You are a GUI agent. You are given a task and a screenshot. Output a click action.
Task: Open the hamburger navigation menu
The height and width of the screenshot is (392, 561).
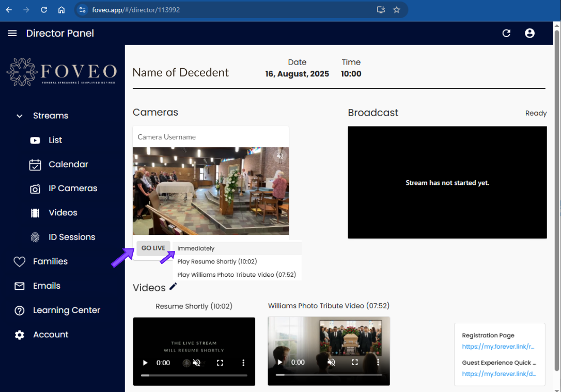12,33
